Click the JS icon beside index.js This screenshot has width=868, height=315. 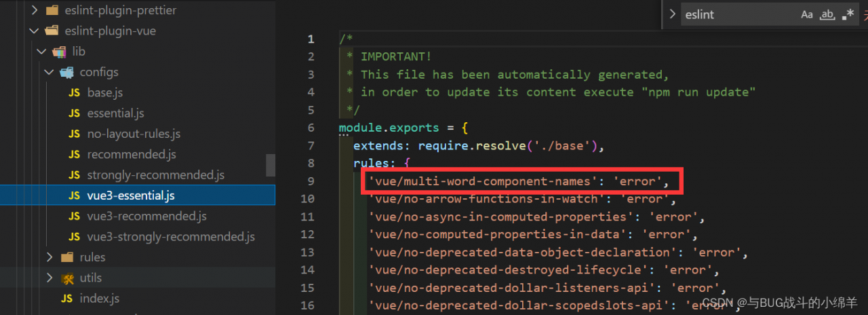pyautogui.click(x=66, y=299)
